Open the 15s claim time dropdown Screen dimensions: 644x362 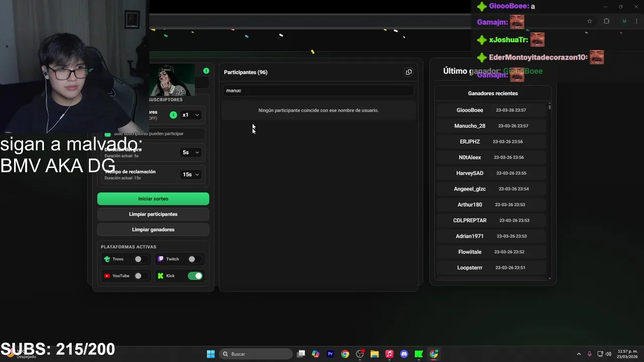point(191,174)
